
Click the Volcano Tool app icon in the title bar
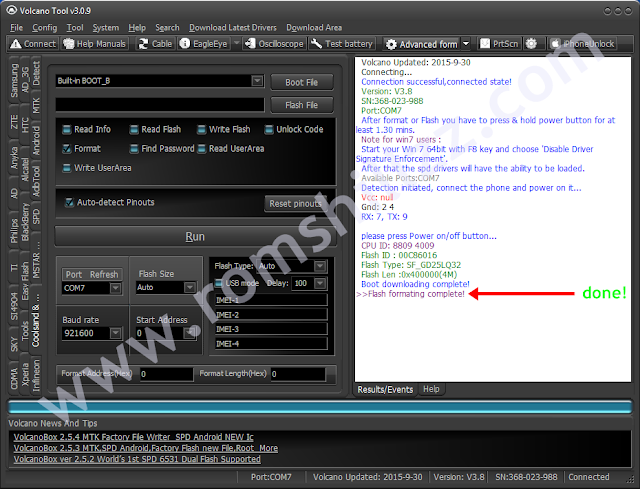(11, 10)
